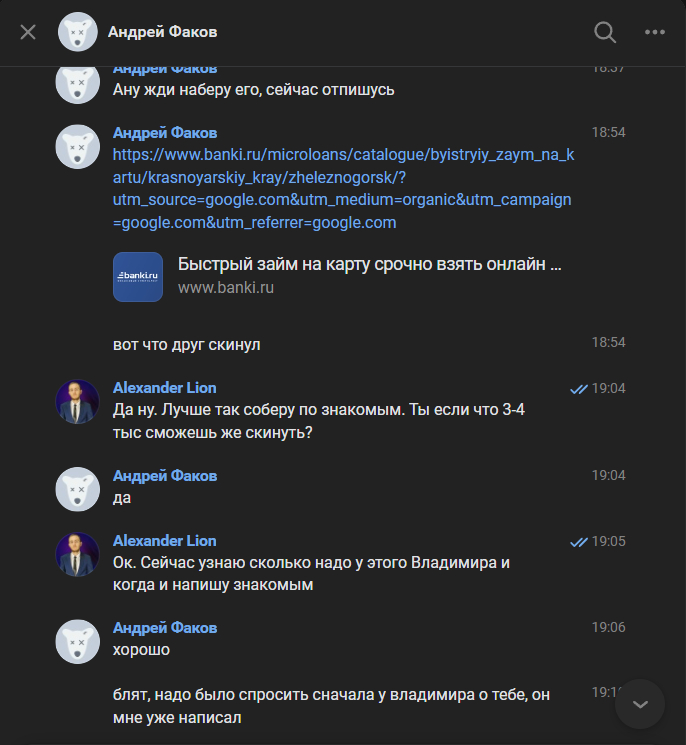Open sender name Андрей Факов above "хорошо"

tap(165, 628)
